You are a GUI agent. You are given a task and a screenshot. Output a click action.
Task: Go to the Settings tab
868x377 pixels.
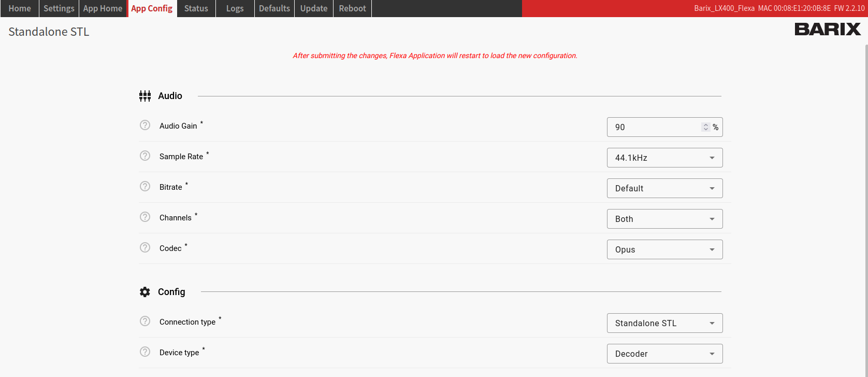tap(59, 8)
